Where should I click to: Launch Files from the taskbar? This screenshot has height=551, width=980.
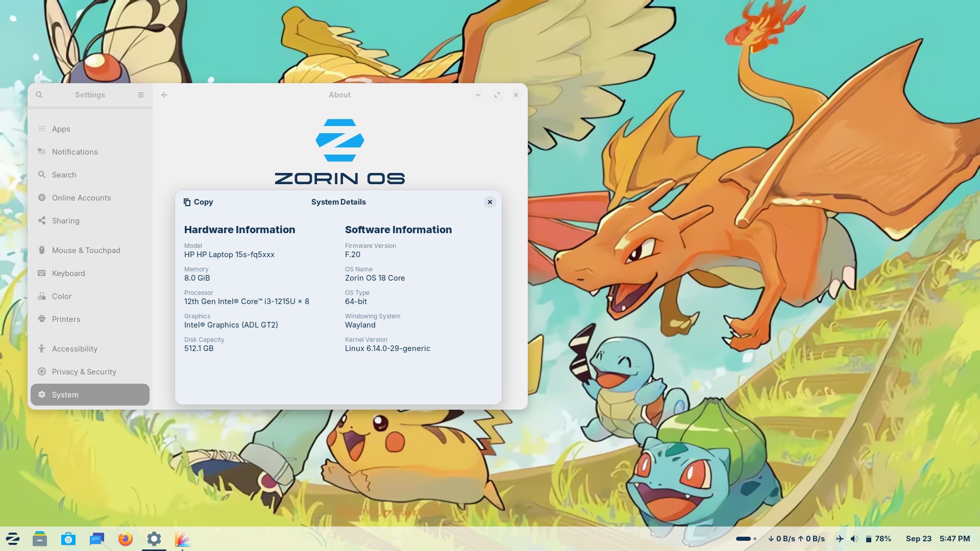tap(40, 539)
